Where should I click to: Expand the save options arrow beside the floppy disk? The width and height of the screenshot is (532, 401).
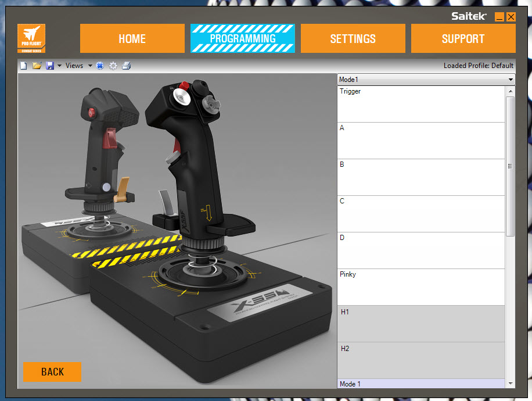[59, 66]
